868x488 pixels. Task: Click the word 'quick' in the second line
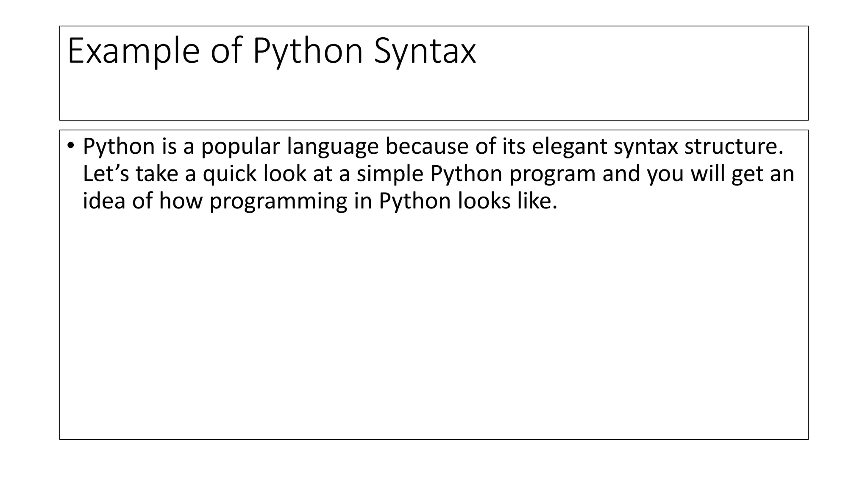(x=229, y=174)
